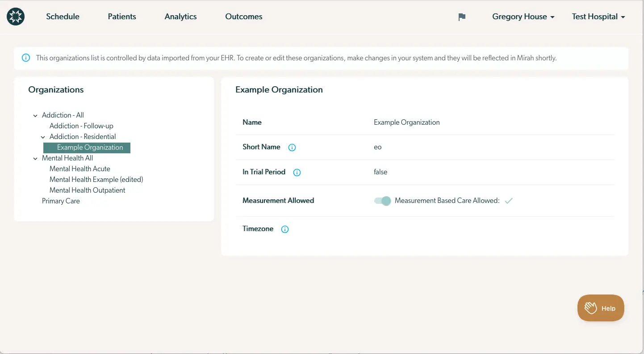Click the info icon in the EHR banner
The image size is (644, 354).
pyautogui.click(x=25, y=58)
